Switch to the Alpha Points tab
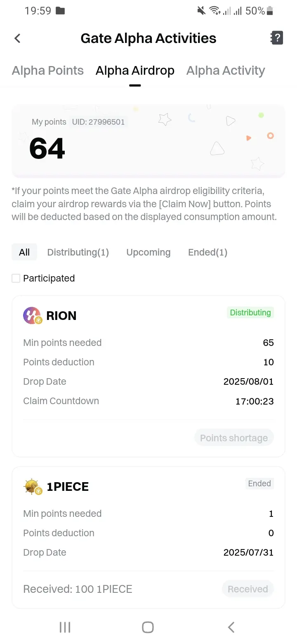 click(48, 71)
